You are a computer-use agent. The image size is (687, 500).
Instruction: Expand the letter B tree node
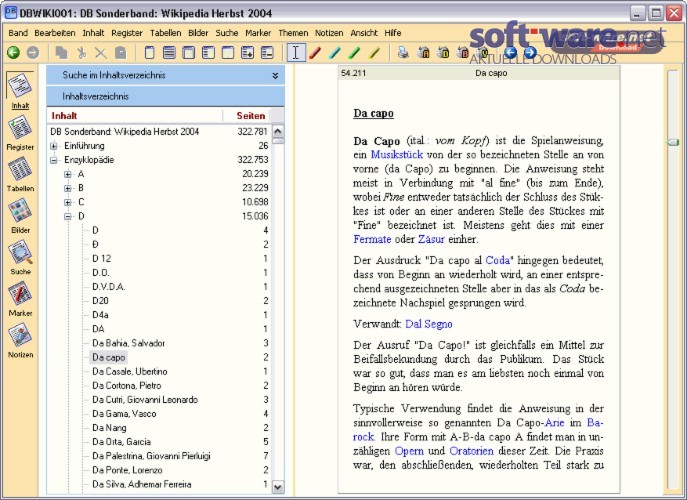point(67,188)
